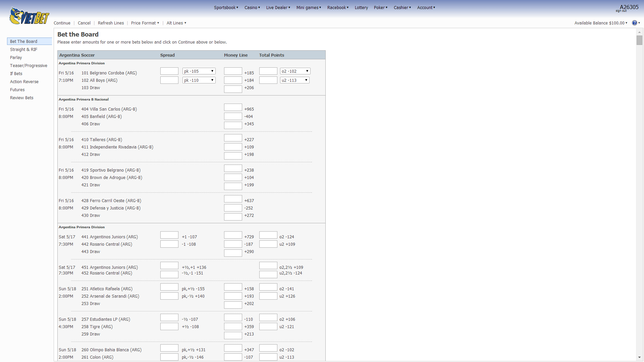Viewport: 644px width, 362px height.
Task: Click 103 Draw +206 money line field
Action: click(x=233, y=89)
